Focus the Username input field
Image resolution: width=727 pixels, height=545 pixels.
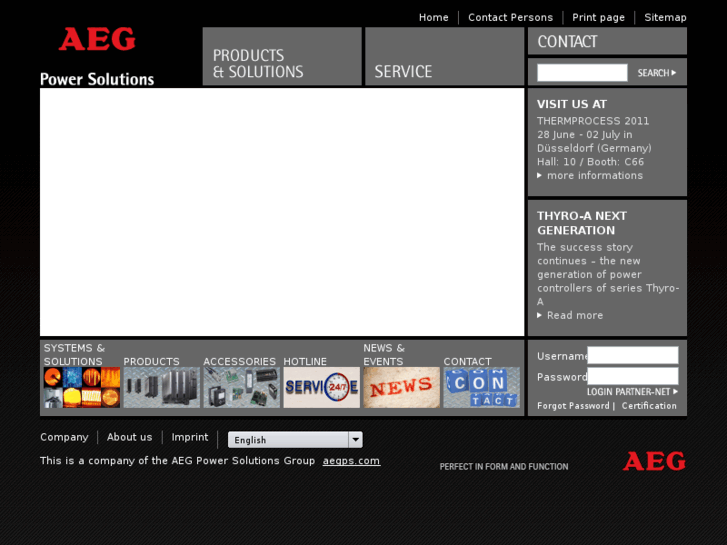coord(633,355)
